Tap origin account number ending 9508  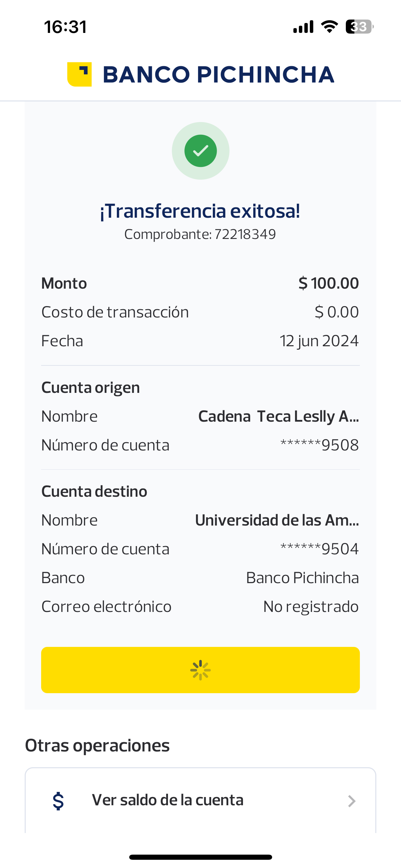pos(319,445)
